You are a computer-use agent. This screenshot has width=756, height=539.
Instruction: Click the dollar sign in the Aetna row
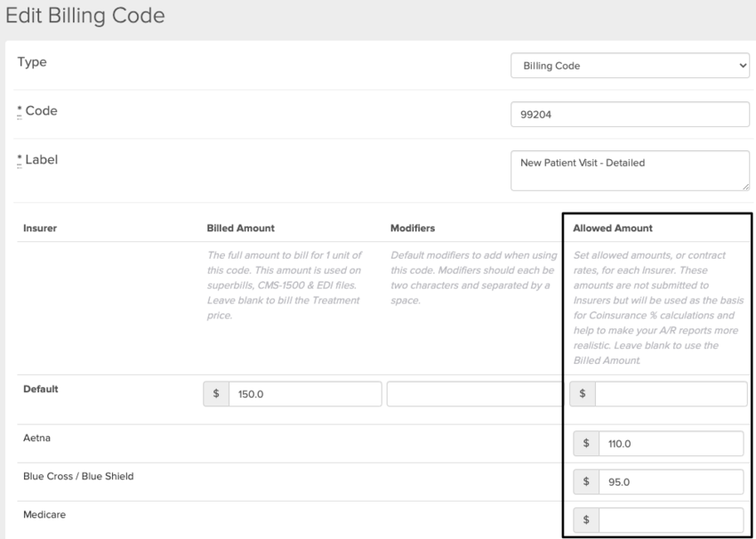tap(586, 443)
